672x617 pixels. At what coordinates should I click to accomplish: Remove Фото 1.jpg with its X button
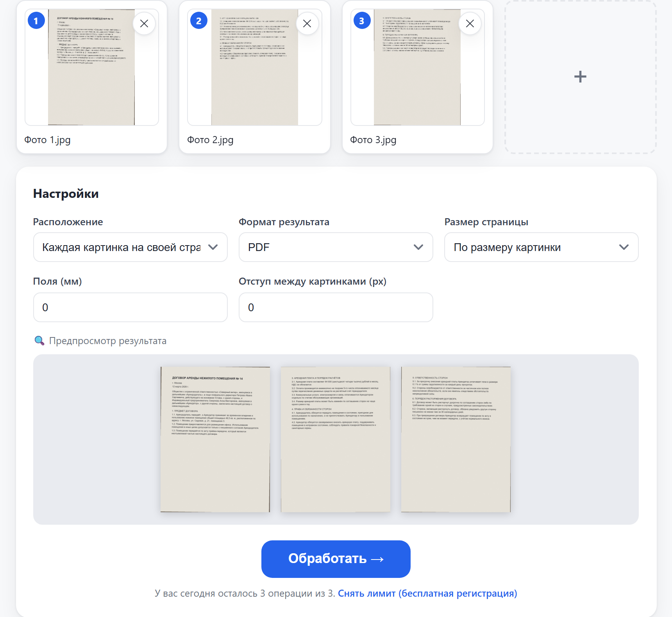[x=144, y=23]
